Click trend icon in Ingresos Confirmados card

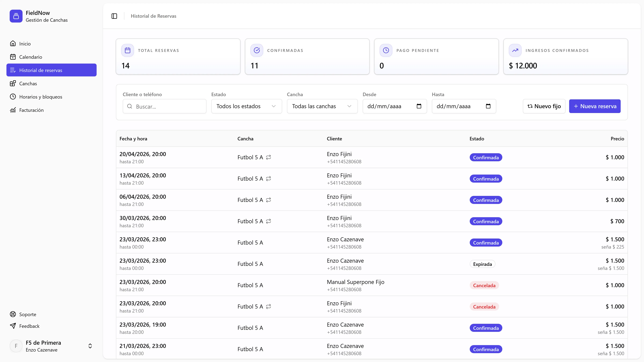(x=515, y=50)
